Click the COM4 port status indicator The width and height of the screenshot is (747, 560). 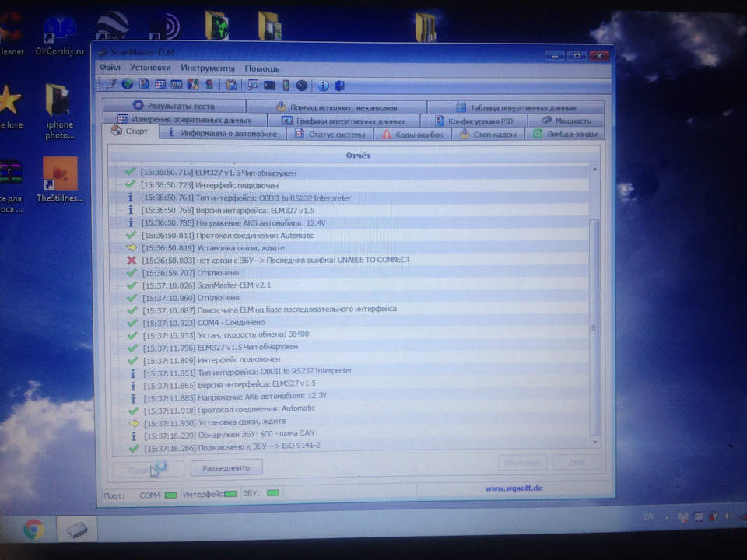tap(170, 495)
